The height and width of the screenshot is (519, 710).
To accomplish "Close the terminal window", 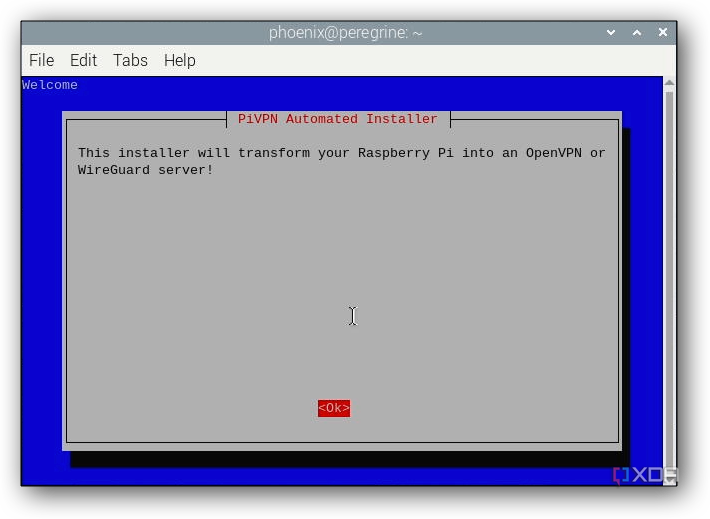I will [x=662, y=32].
